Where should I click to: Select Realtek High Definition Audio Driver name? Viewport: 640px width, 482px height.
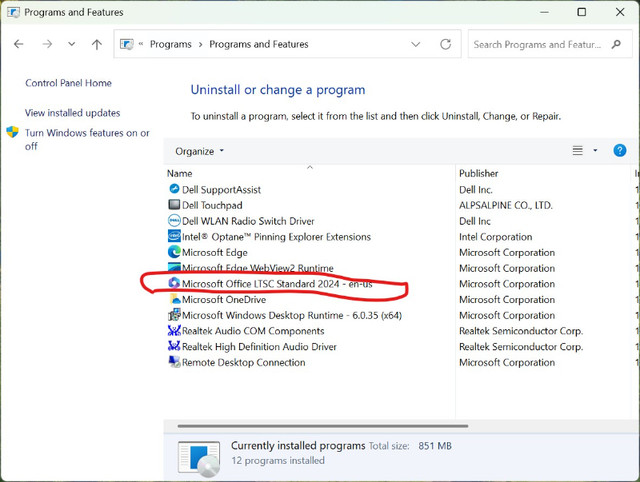(x=259, y=347)
